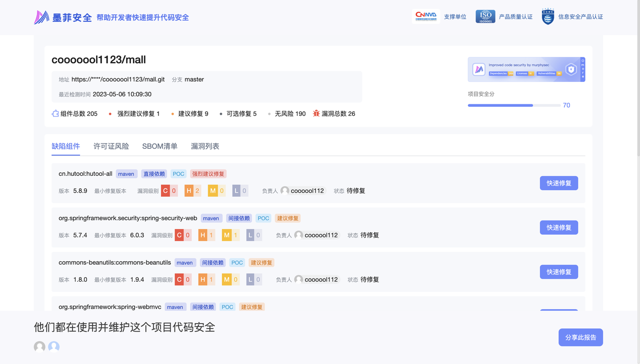Click the CCRC shield certification icon
640x364 pixels.
pos(548,16)
